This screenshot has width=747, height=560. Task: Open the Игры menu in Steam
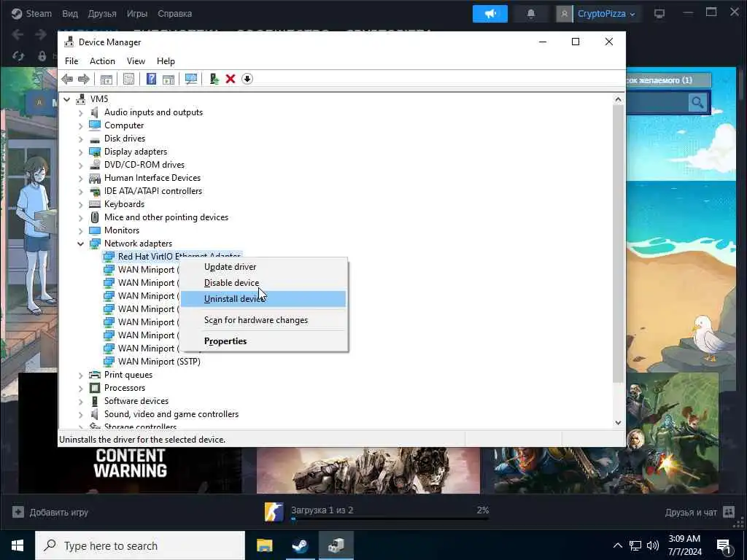136,13
